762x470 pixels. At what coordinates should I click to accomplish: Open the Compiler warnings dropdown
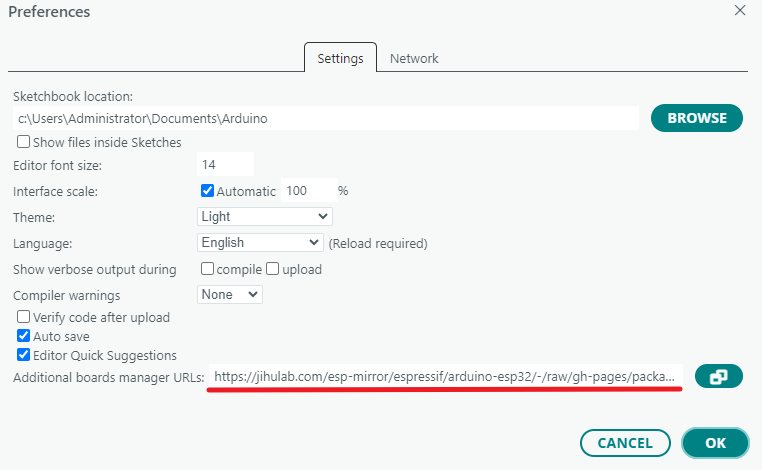230,295
